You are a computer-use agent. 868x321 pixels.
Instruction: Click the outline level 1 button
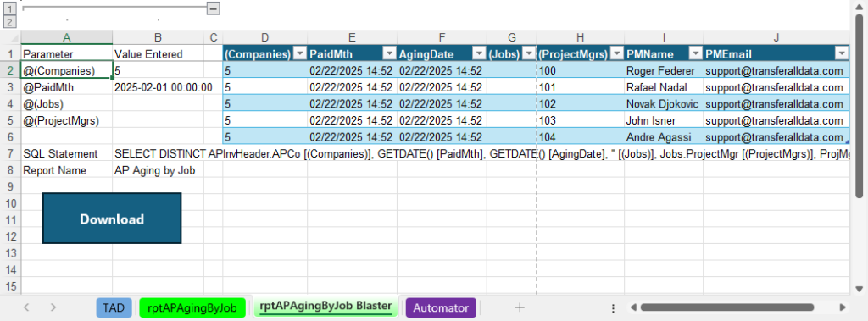click(9, 8)
